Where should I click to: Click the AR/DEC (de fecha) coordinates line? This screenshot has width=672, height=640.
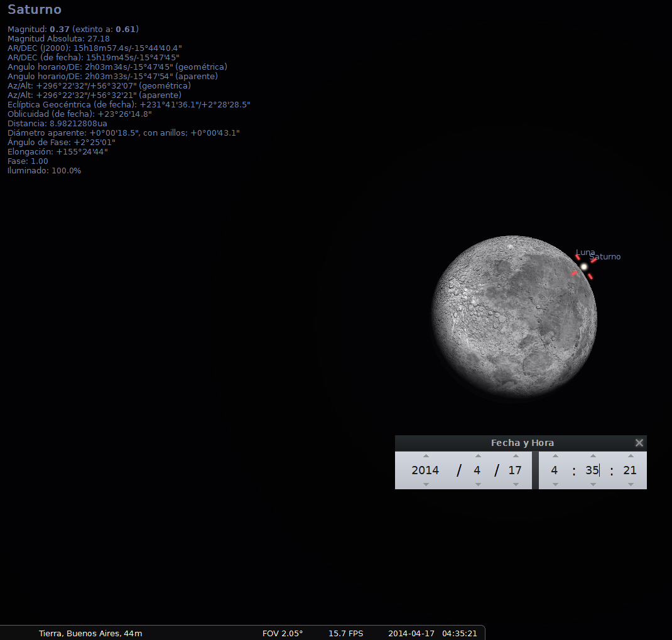(x=94, y=57)
